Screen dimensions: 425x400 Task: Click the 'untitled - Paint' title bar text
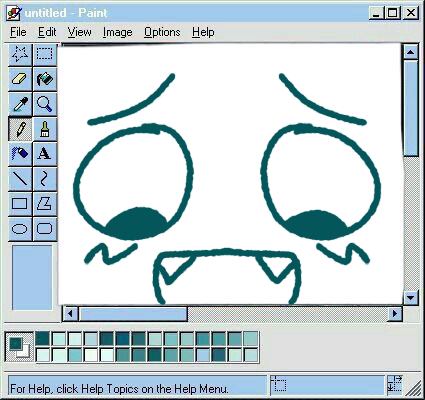click(66, 13)
